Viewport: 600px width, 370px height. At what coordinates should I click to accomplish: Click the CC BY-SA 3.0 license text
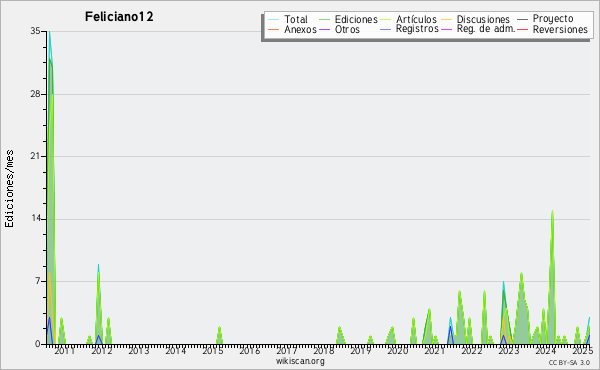(569, 362)
